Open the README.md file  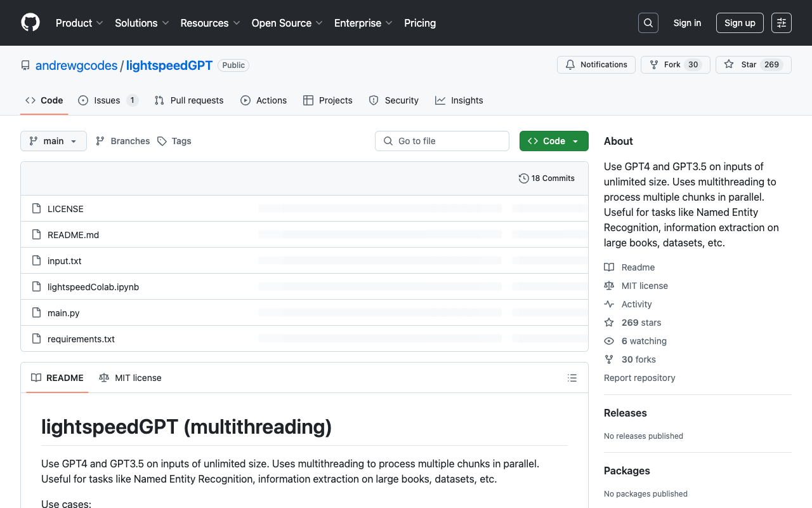73,235
